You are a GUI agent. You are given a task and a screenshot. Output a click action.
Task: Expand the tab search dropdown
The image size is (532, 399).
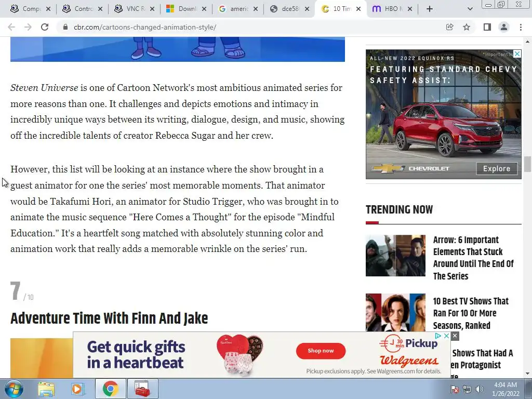pyautogui.click(x=470, y=9)
